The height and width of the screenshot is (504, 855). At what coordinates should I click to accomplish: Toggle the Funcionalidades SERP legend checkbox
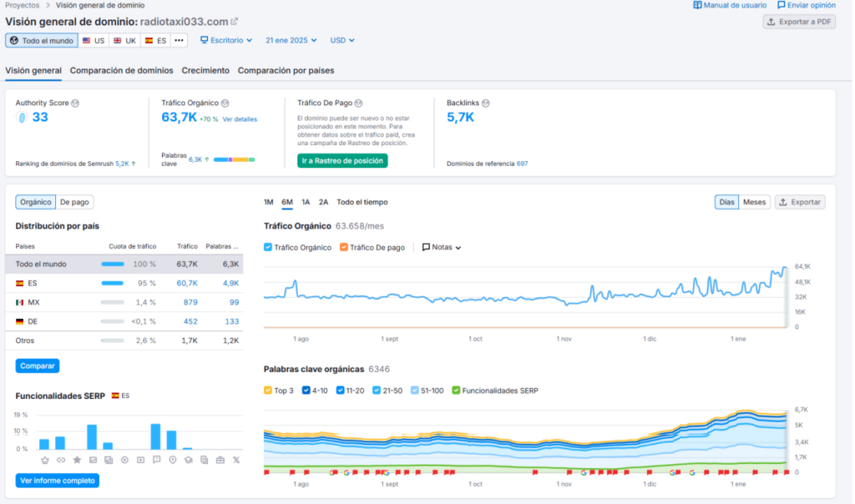456,391
